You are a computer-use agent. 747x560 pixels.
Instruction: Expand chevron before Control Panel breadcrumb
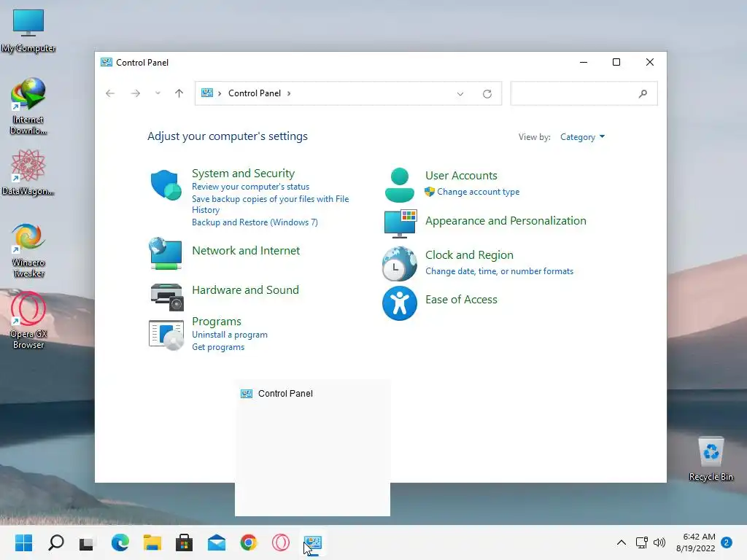(220, 93)
